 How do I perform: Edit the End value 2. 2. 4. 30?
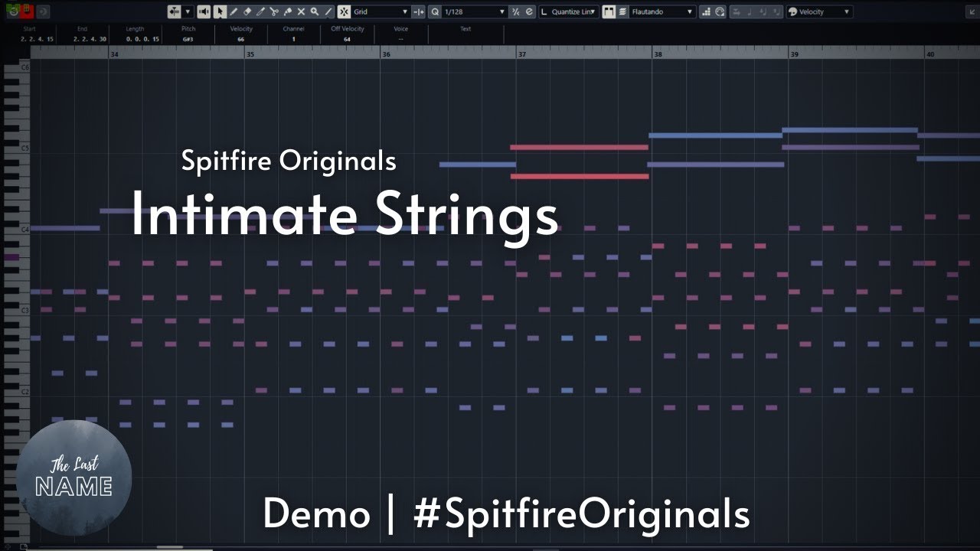click(90, 39)
